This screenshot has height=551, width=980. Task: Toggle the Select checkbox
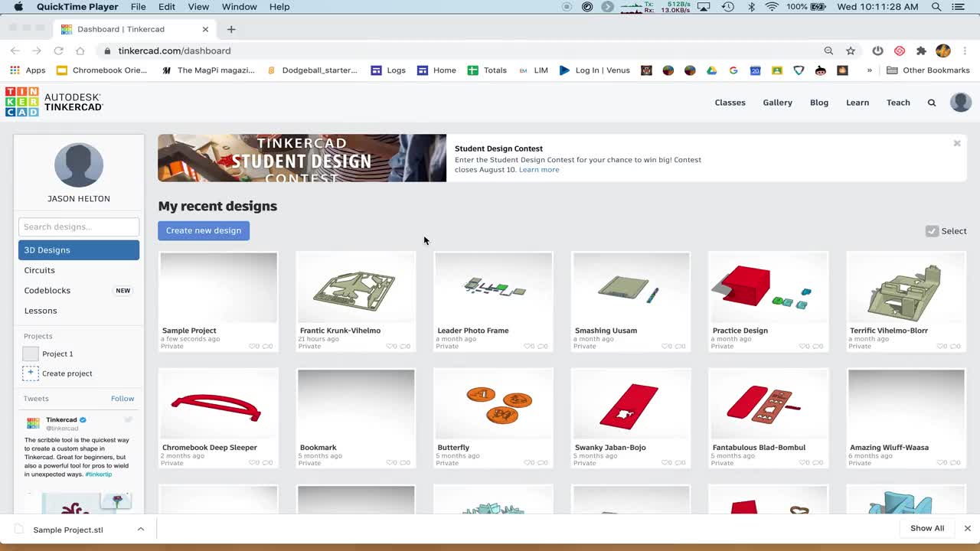[x=932, y=231]
